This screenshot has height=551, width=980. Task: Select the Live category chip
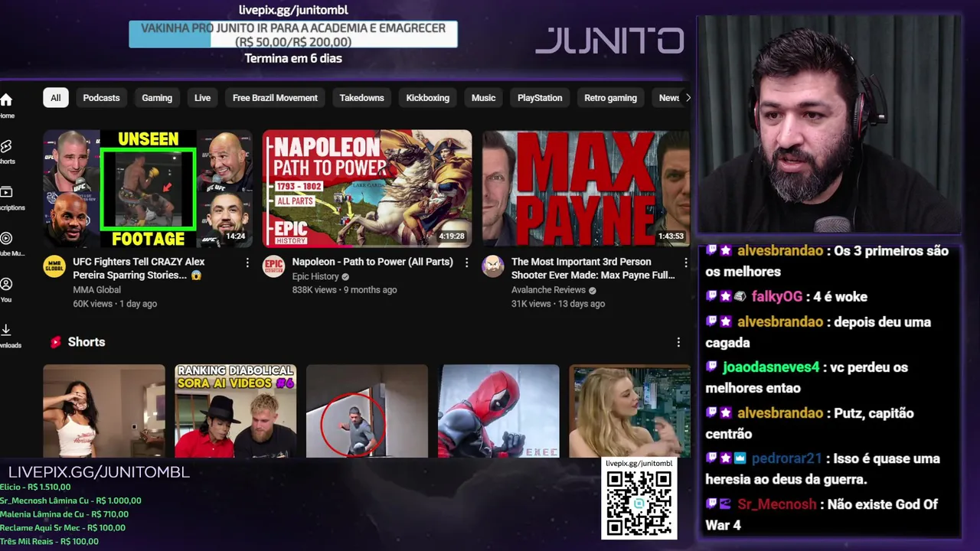click(x=202, y=98)
